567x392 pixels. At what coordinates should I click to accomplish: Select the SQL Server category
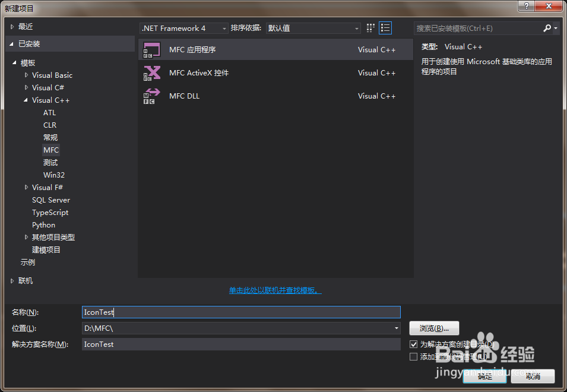[x=51, y=200]
